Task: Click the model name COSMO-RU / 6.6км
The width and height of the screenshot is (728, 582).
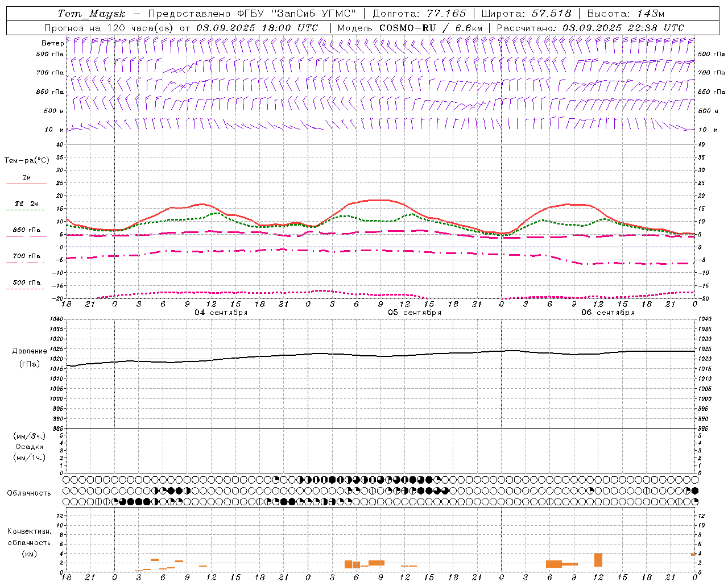Action: tap(431, 28)
